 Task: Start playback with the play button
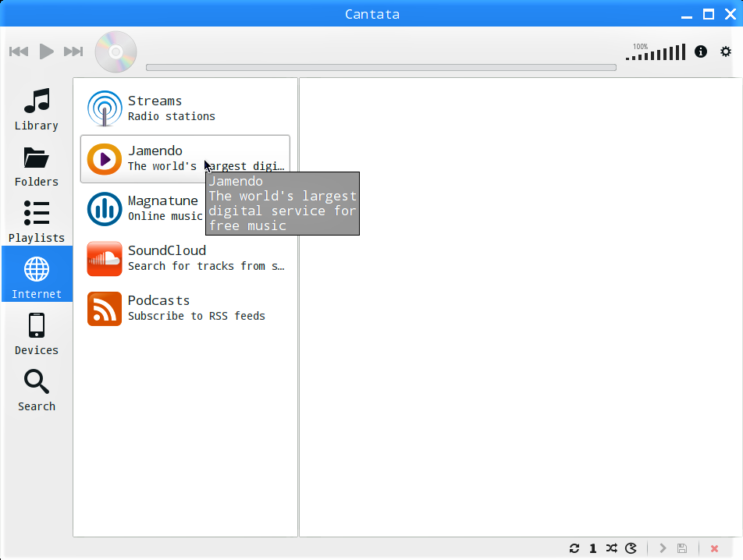[46, 51]
